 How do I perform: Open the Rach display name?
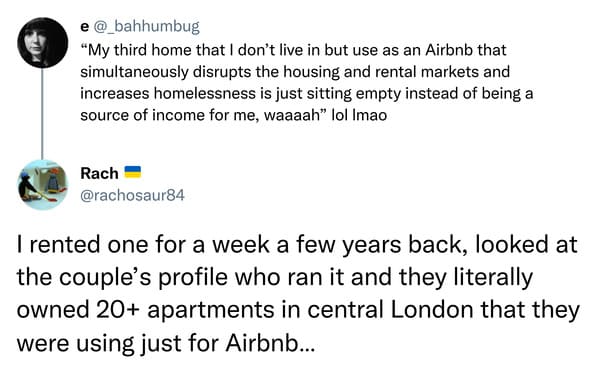coord(99,173)
